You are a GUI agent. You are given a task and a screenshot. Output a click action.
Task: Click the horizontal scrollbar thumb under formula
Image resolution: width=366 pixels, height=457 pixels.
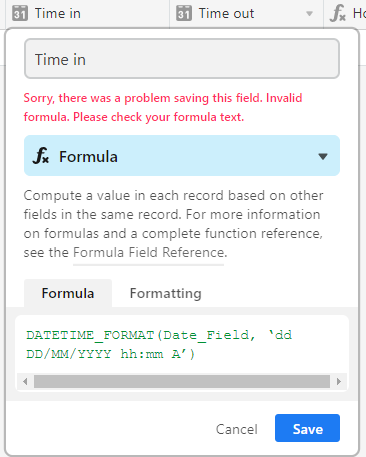(182, 381)
